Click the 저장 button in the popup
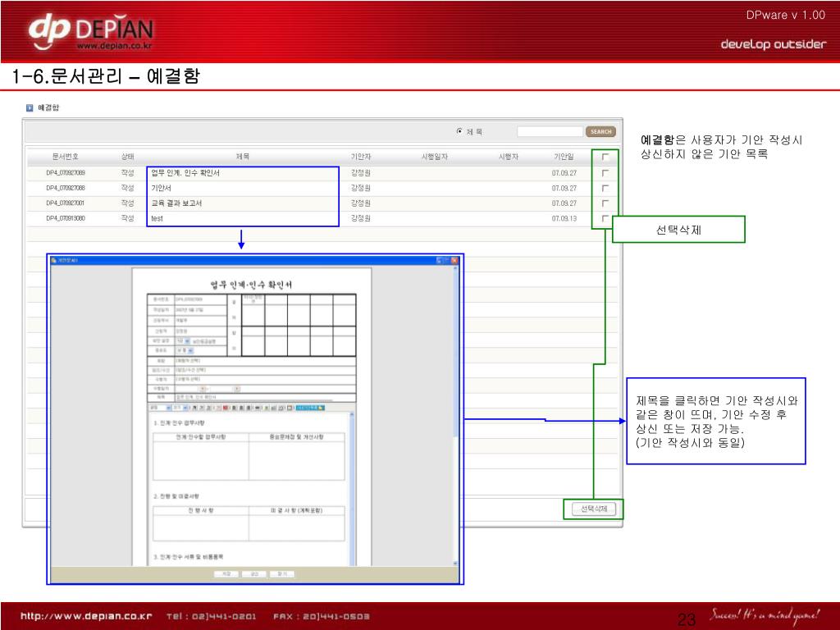 226,574
